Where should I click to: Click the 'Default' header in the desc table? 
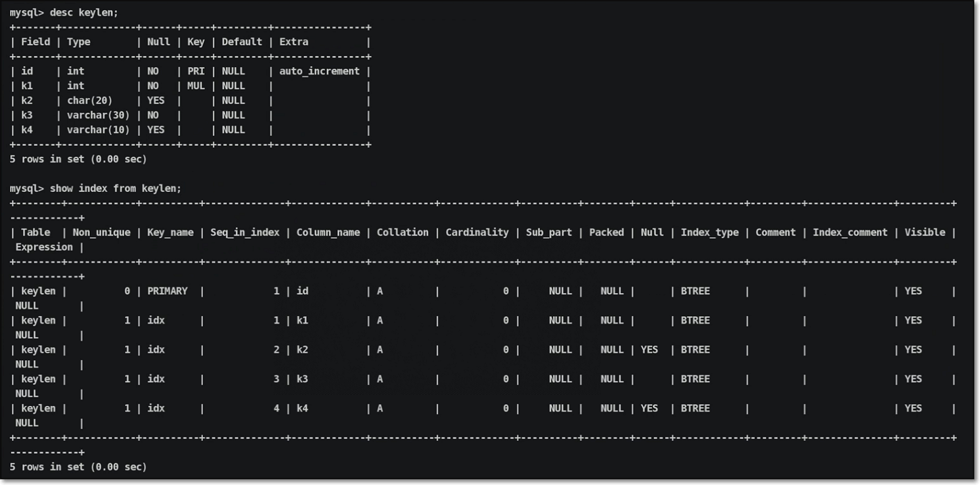tap(241, 42)
